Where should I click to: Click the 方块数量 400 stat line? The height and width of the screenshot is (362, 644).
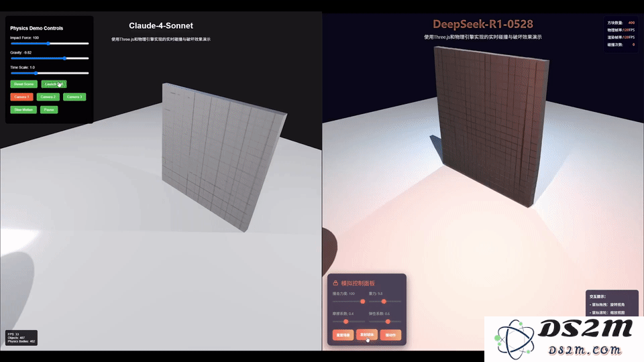tap(621, 23)
